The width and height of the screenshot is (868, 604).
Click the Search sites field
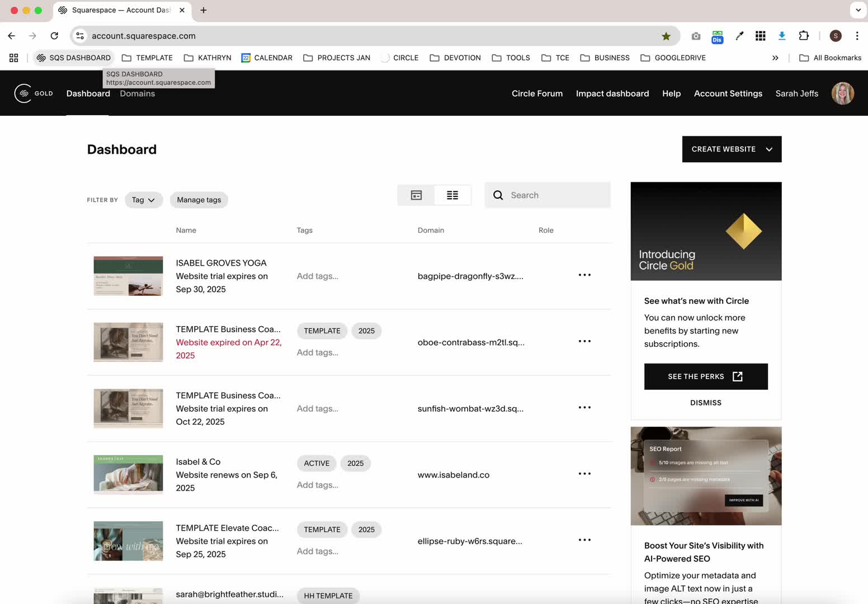(x=548, y=195)
